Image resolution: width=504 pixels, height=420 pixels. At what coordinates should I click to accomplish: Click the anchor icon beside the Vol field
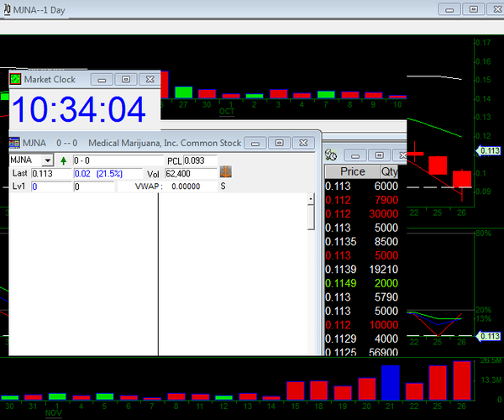225,172
